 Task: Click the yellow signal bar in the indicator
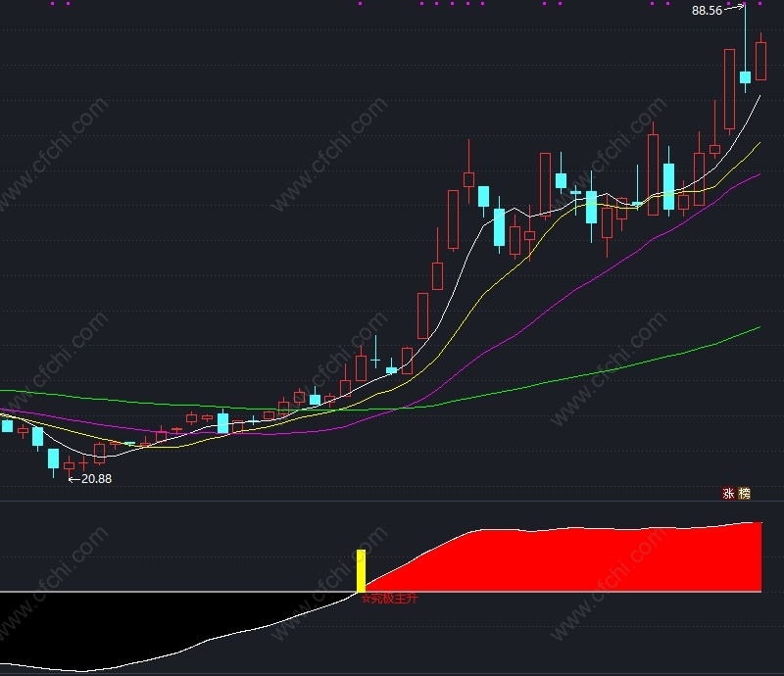click(x=361, y=571)
